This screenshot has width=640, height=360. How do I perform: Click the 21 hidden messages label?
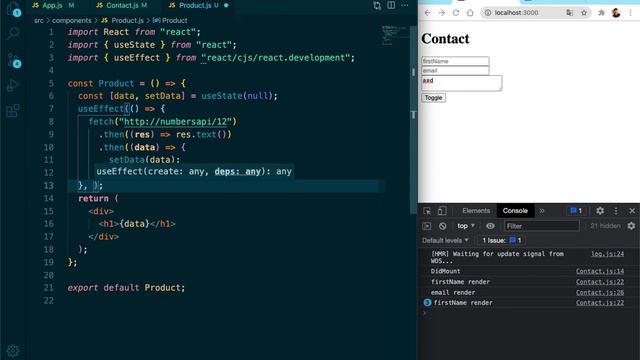605,226
